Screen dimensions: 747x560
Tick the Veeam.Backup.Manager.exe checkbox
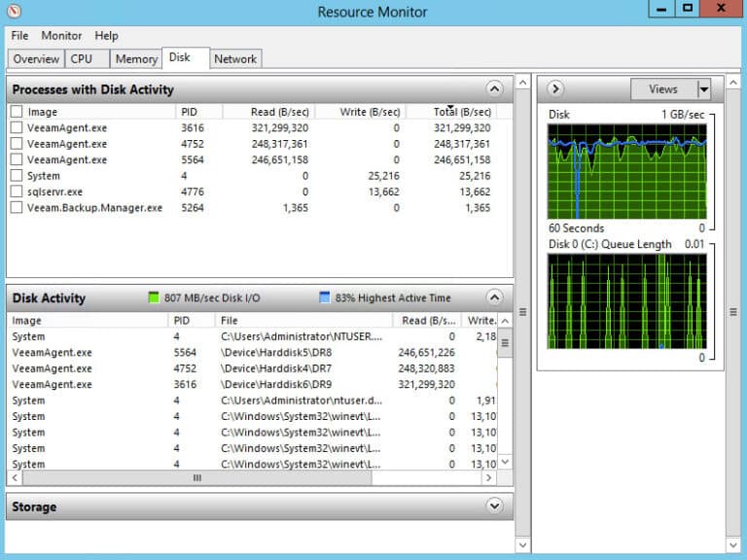click(x=17, y=207)
